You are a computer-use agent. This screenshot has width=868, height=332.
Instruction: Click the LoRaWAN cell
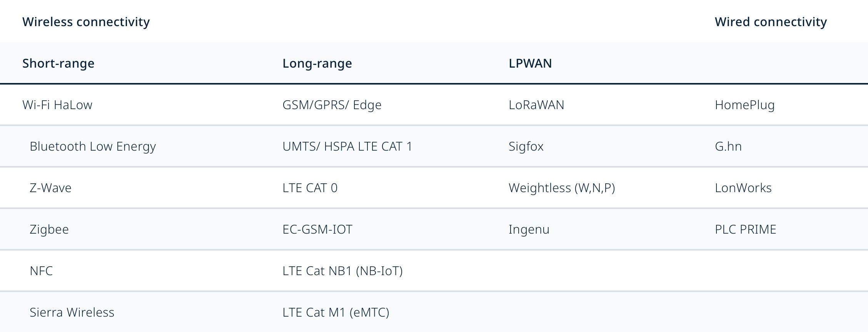[536, 105]
